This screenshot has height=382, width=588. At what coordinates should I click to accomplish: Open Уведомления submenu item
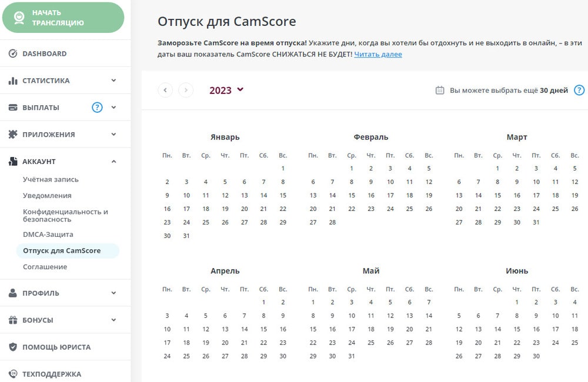coord(47,195)
